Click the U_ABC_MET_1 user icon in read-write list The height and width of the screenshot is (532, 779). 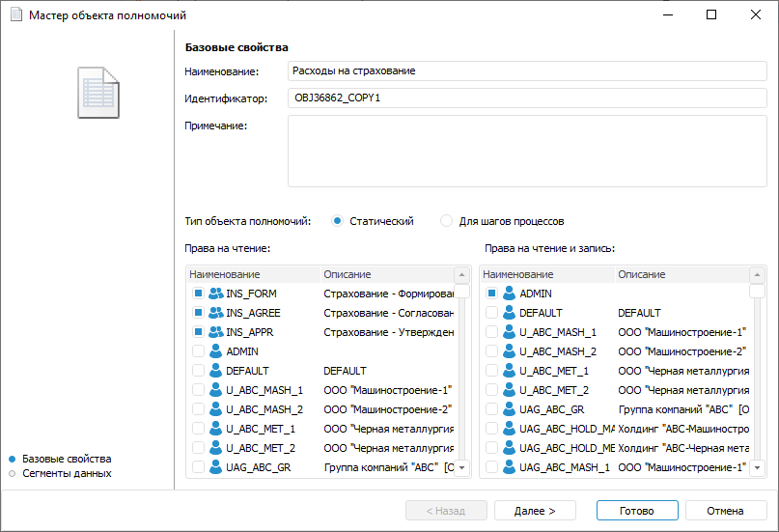coord(509,371)
